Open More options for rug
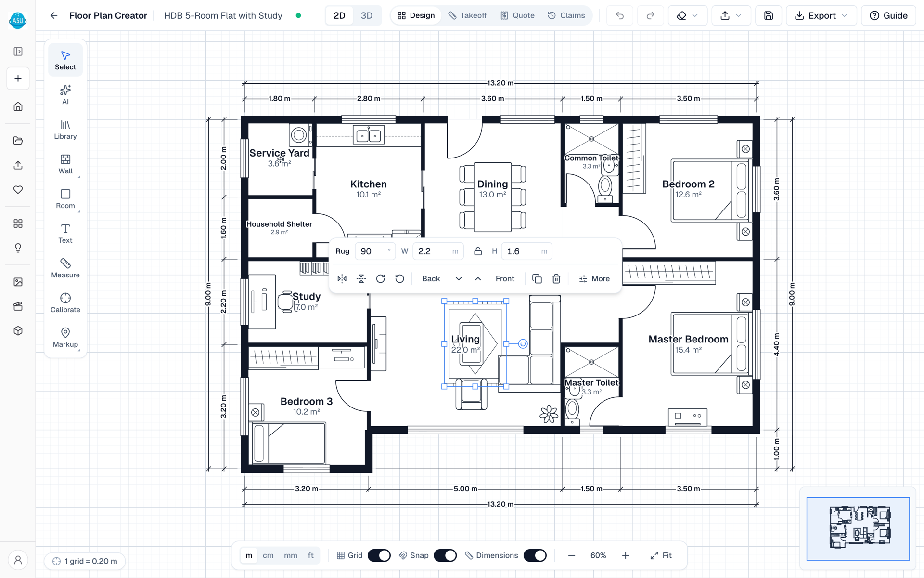The width and height of the screenshot is (924, 578). click(x=594, y=279)
